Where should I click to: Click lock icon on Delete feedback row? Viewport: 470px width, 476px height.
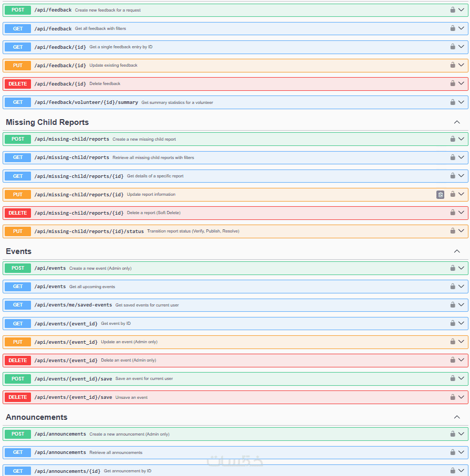(x=452, y=83)
